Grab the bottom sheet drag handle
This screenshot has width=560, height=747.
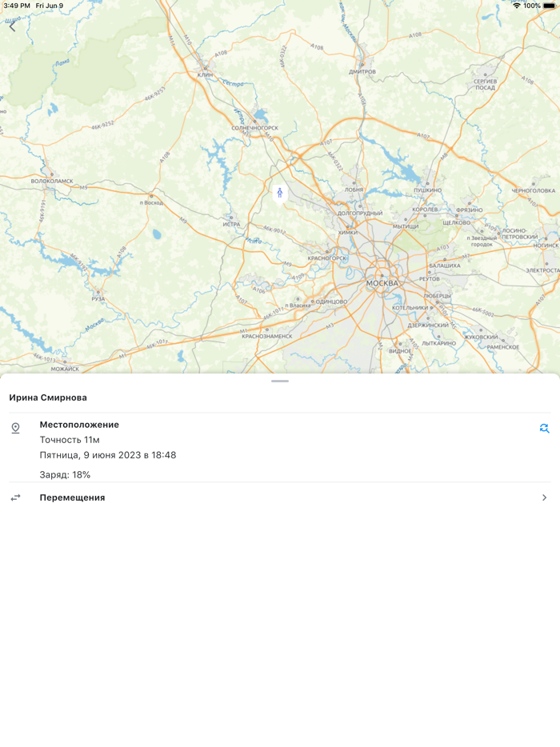coord(280,381)
